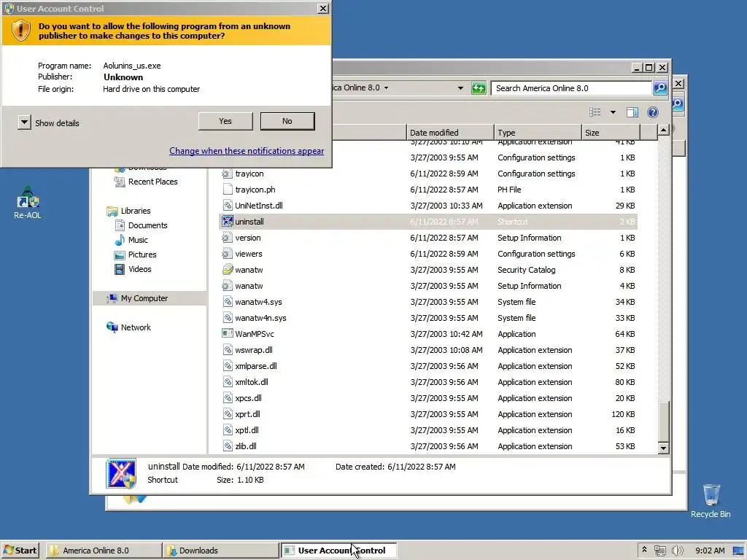Click the Start button
The height and width of the screenshot is (560, 747).
coord(20,551)
